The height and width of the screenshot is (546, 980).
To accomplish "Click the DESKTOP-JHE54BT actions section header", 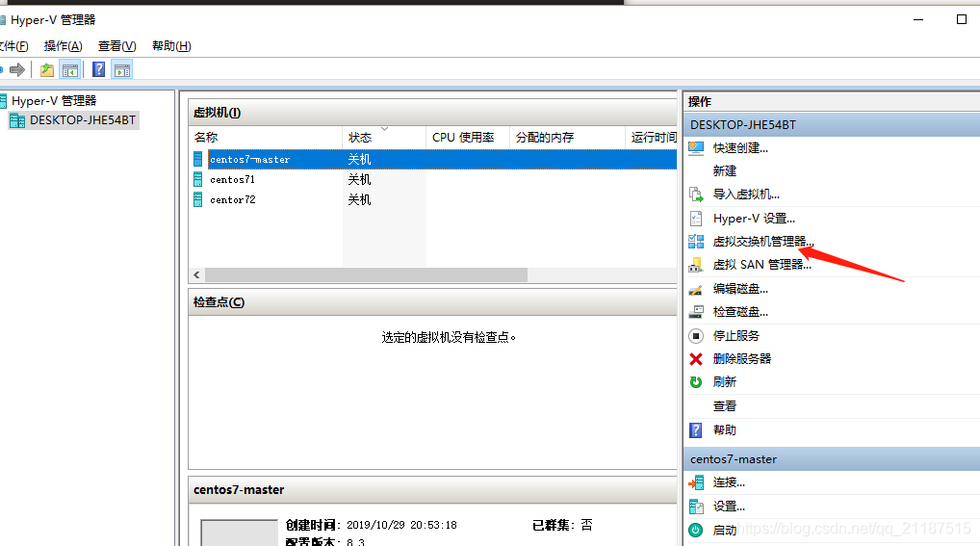I will (x=832, y=125).
